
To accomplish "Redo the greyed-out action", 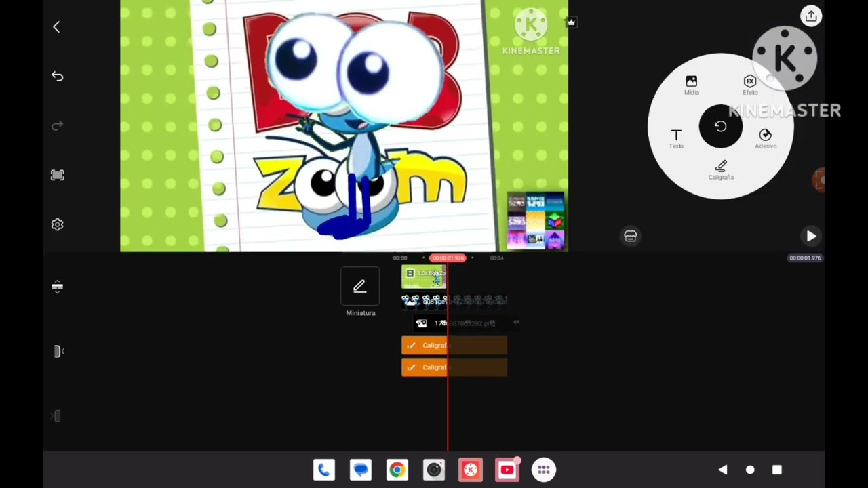I will 57,126.
